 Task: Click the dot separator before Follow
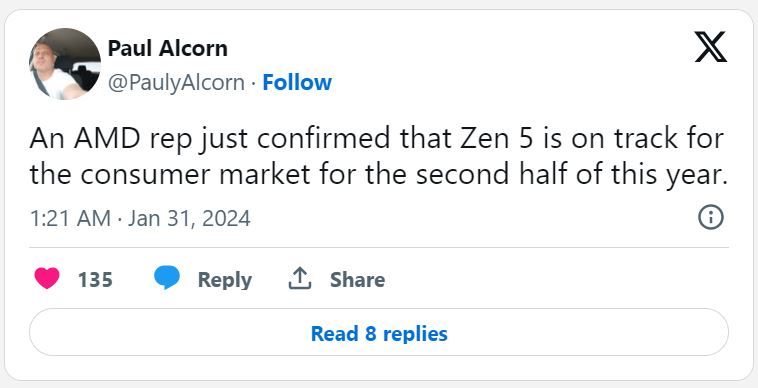tap(253, 84)
